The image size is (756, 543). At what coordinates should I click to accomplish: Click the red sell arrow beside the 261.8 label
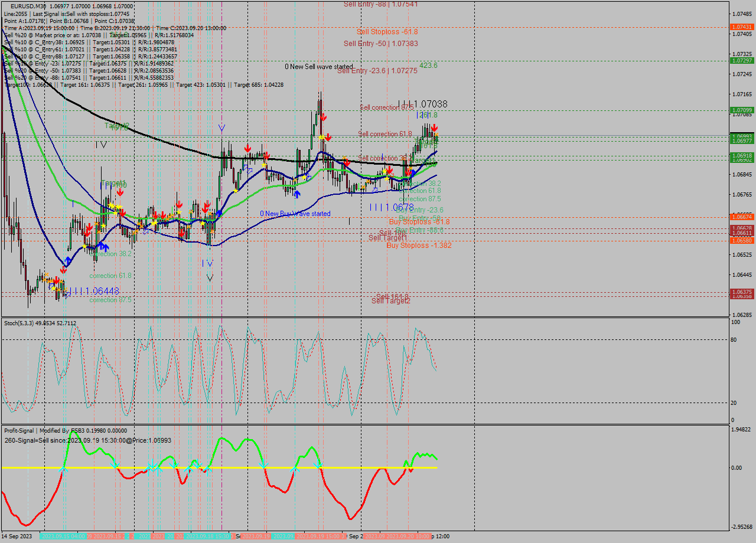(434, 128)
